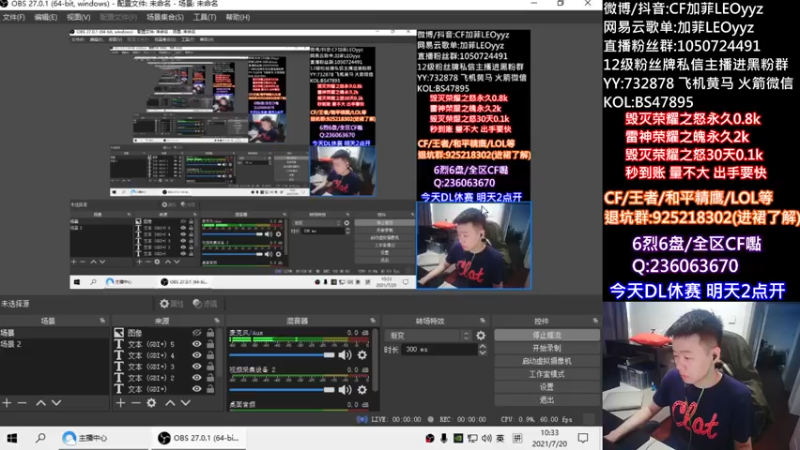Screen dimensions: 800x450
Task: Open the system volume tray icon
Action: point(486,438)
